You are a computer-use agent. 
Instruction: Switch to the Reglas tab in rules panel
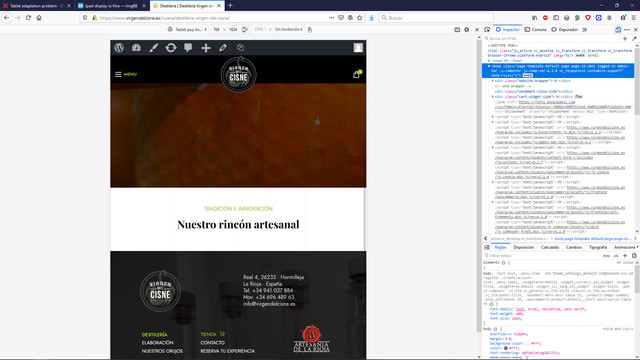tap(500, 247)
